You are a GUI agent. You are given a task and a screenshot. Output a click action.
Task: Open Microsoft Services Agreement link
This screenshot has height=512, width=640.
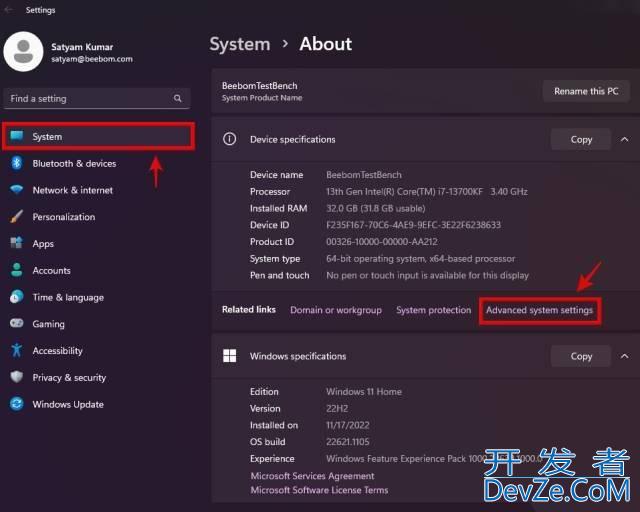[x=312, y=476]
